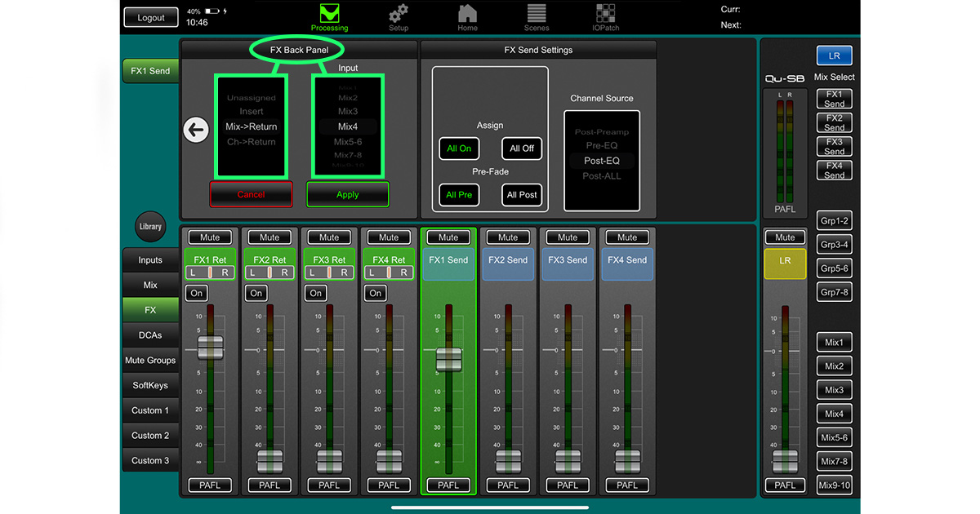The width and height of the screenshot is (980, 514).
Task: Select the FX3 Send channel name block
Action: coord(568,265)
